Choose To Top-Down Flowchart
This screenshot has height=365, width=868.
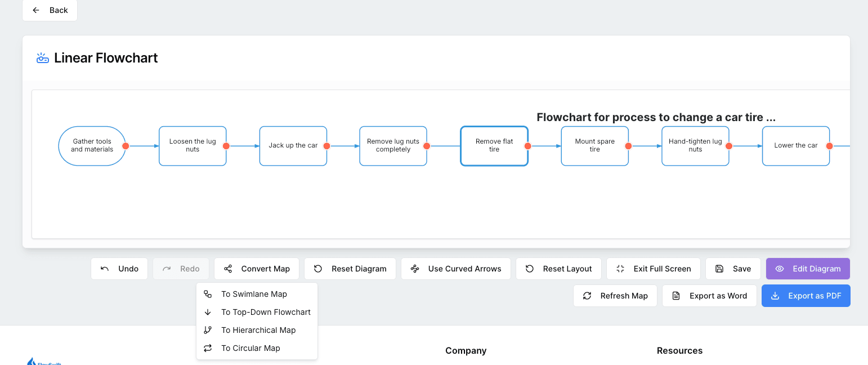[x=257, y=312]
